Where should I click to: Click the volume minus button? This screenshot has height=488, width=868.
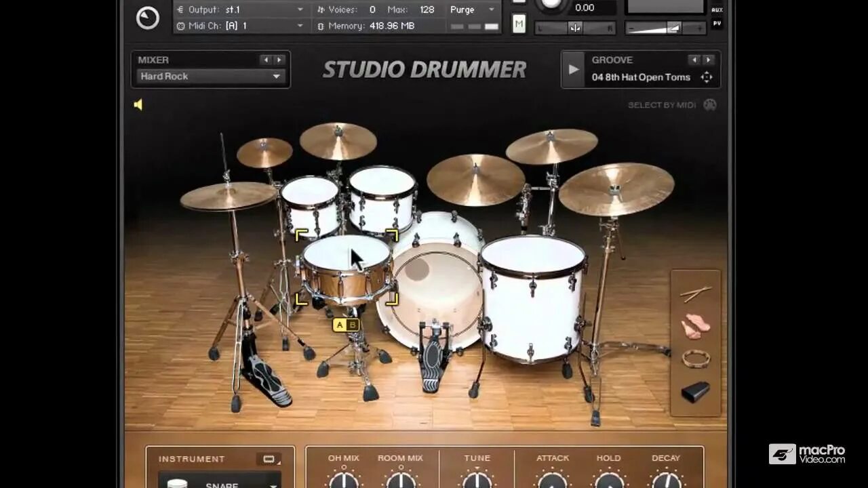click(x=632, y=28)
